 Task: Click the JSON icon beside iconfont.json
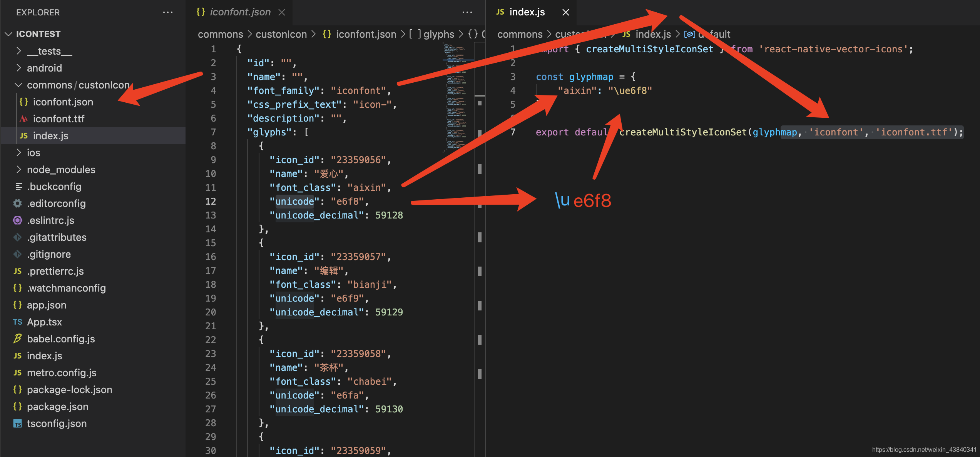23,102
